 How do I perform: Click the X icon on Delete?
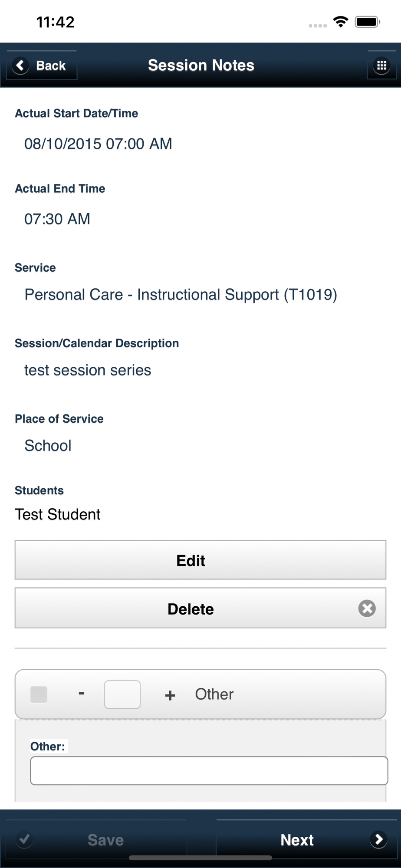click(367, 608)
